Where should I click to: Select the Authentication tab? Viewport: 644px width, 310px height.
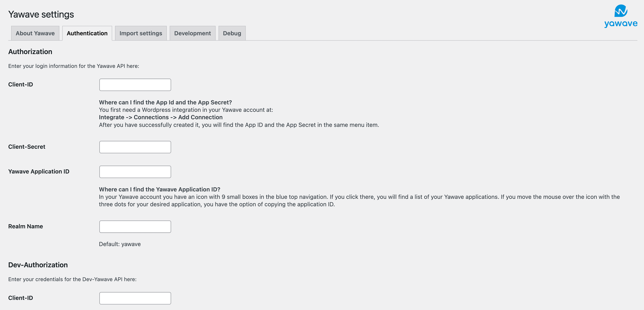point(87,33)
